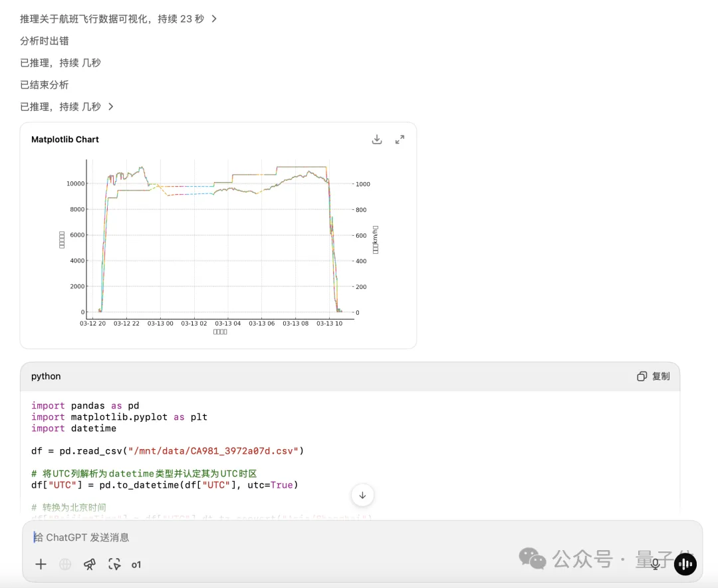
Task: Open the o1 model selector
Action: click(x=136, y=565)
